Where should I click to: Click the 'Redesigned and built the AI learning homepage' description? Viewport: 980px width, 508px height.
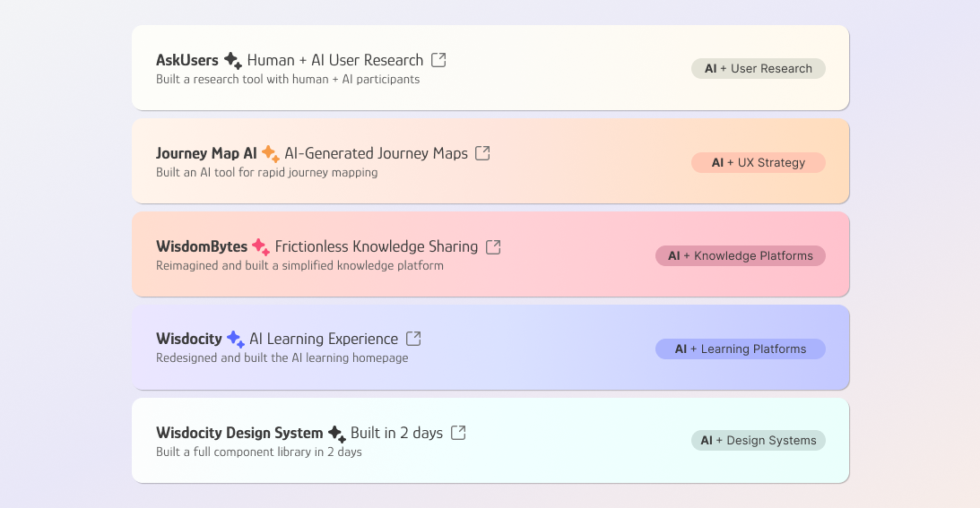pyautogui.click(x=282, y=358)
